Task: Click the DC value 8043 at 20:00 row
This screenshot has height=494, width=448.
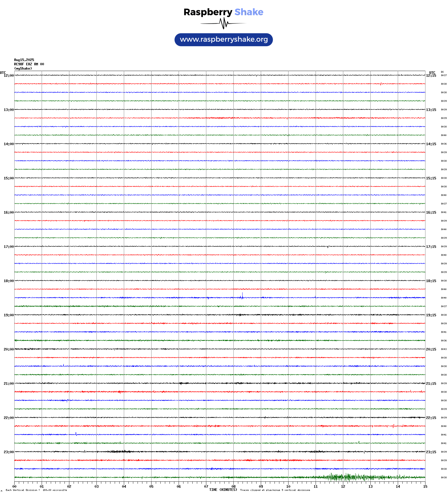Action: point(444,349)
